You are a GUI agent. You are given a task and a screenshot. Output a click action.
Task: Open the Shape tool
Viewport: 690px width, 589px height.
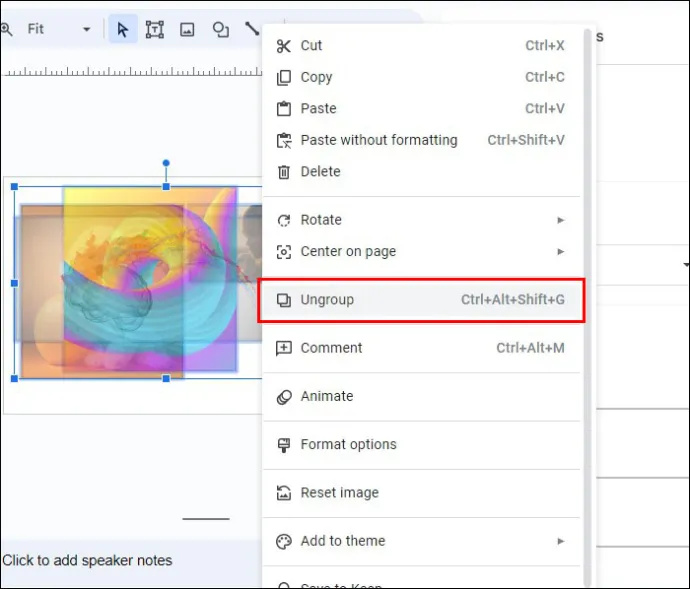pos(220,29)
